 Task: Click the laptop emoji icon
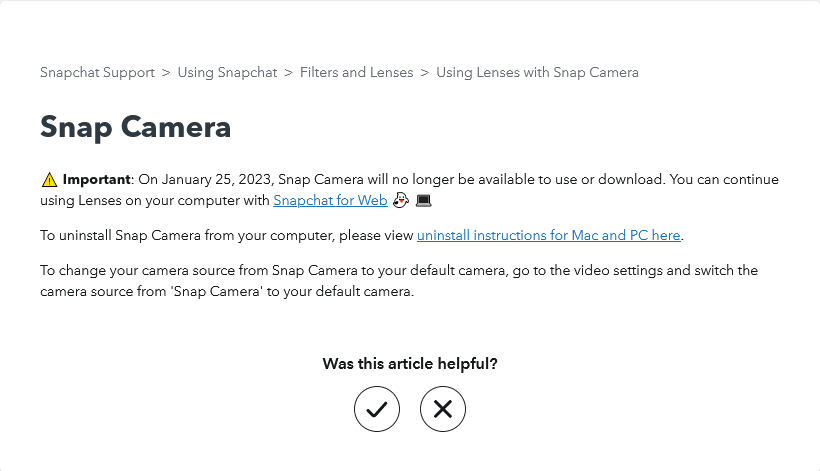[x=424, y=201]
